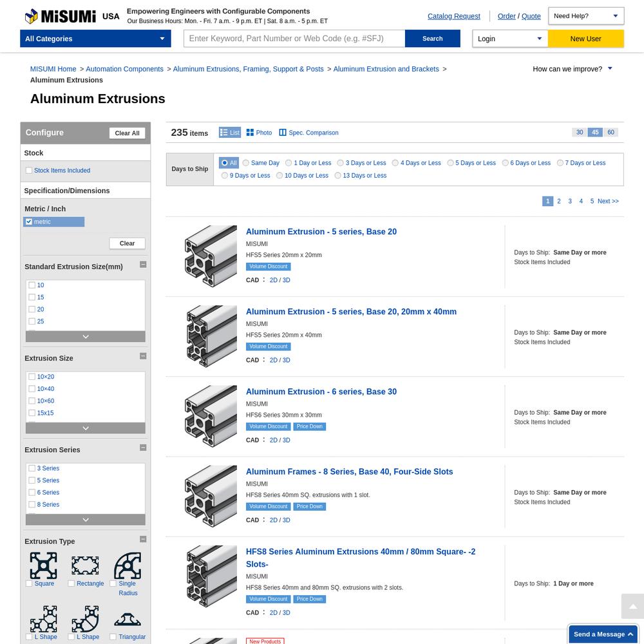Select the Rectangle extrusion type icon
This screenshot has height=644, width=644.
coord(85,565)
